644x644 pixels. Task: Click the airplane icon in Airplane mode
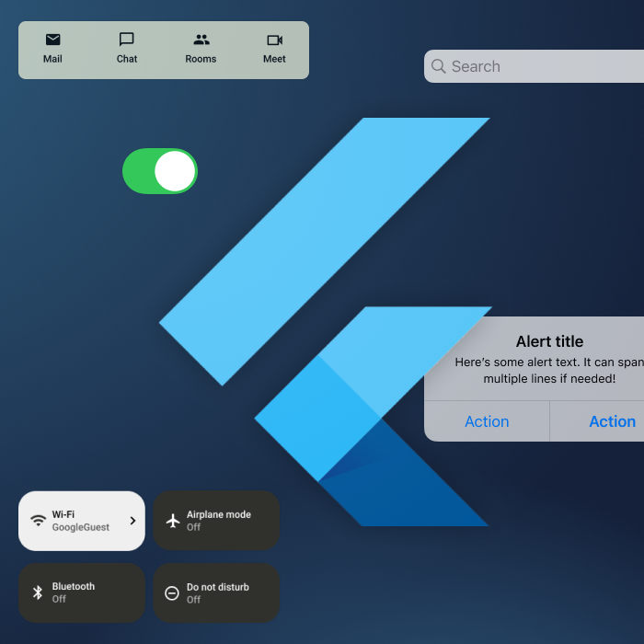pyautogui.click(x=173, y=521)
